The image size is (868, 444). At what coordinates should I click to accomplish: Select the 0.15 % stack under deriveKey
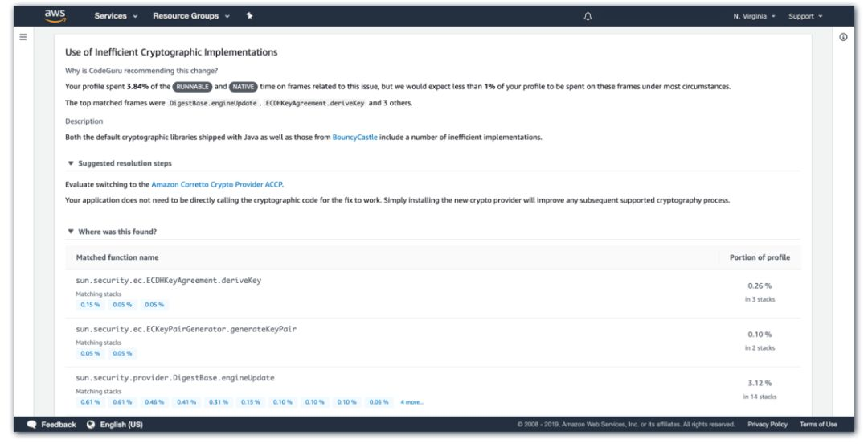point(90,305)
